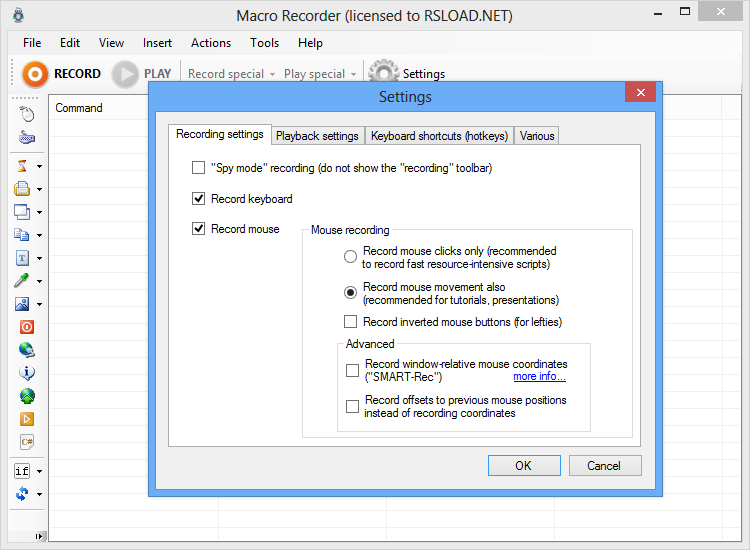Open the Help menu
750x550 pixels.
click(x=310, y=43)
